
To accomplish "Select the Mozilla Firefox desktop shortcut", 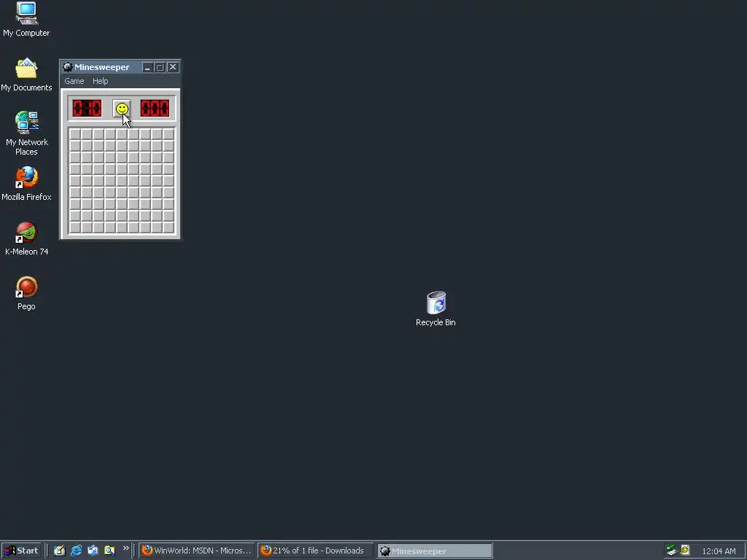I will [x=26, y=183].
